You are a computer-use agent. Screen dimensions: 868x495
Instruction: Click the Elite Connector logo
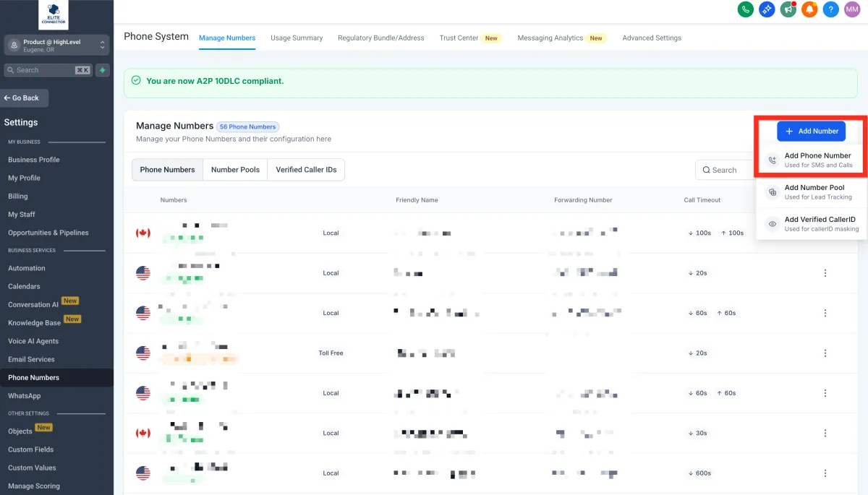tap(53, 14)
